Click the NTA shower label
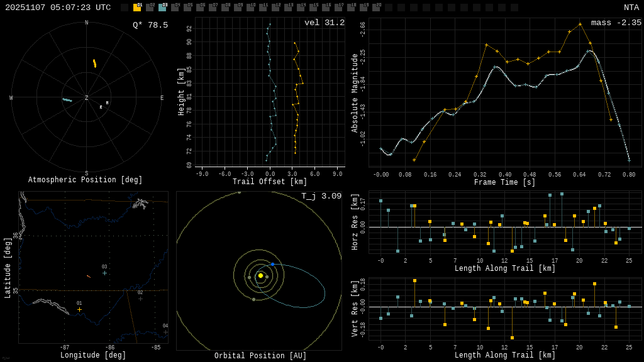644x362 pixels. click(x=631, y=8)
